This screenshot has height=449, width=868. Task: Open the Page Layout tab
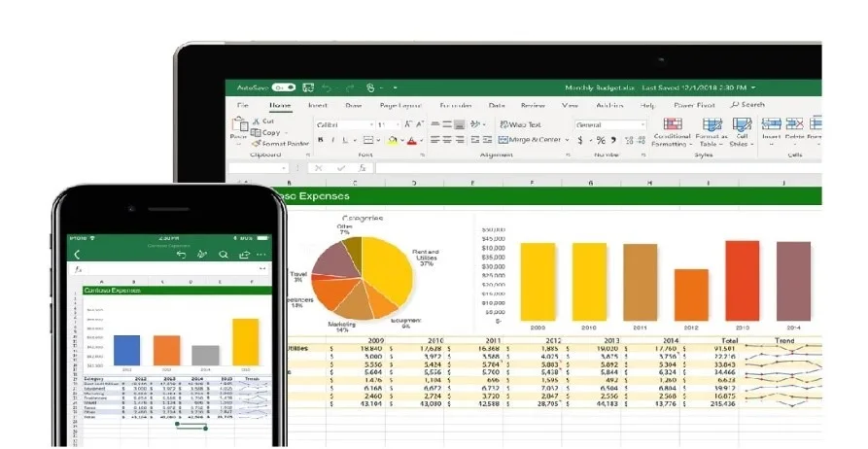click(400, 105)
